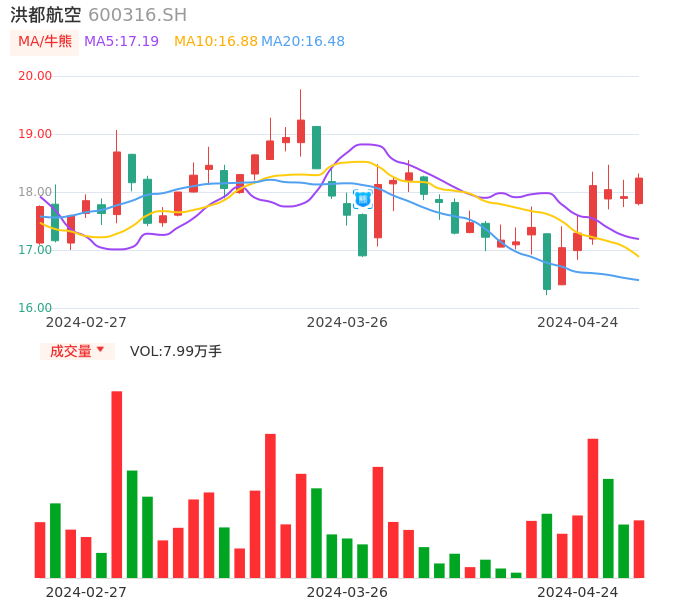Click the blue bear signal marker
686x606 pixels.
tap(363, 199)
